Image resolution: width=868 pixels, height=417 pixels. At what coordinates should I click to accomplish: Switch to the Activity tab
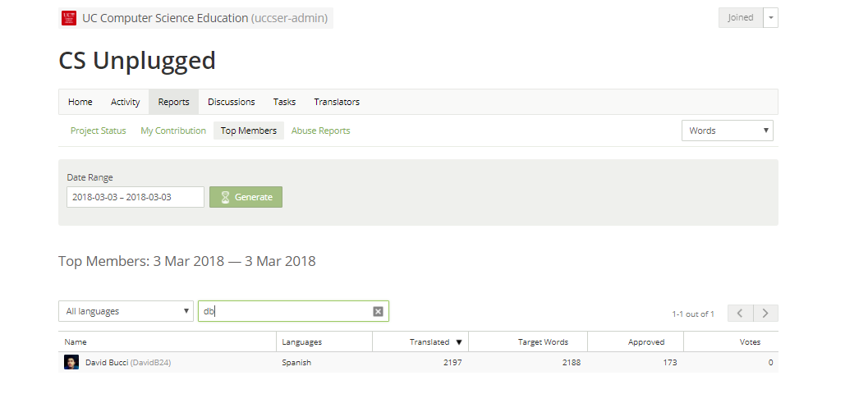[x=125, y=102]
